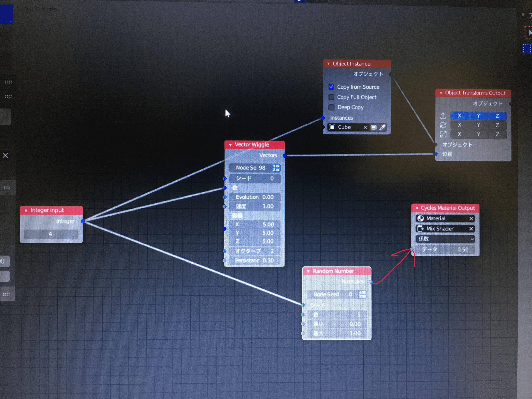Viewport: 532px width, 399px height.
Task: Click the 最小 0.00 field in Random Number
Action: (337, 324)
